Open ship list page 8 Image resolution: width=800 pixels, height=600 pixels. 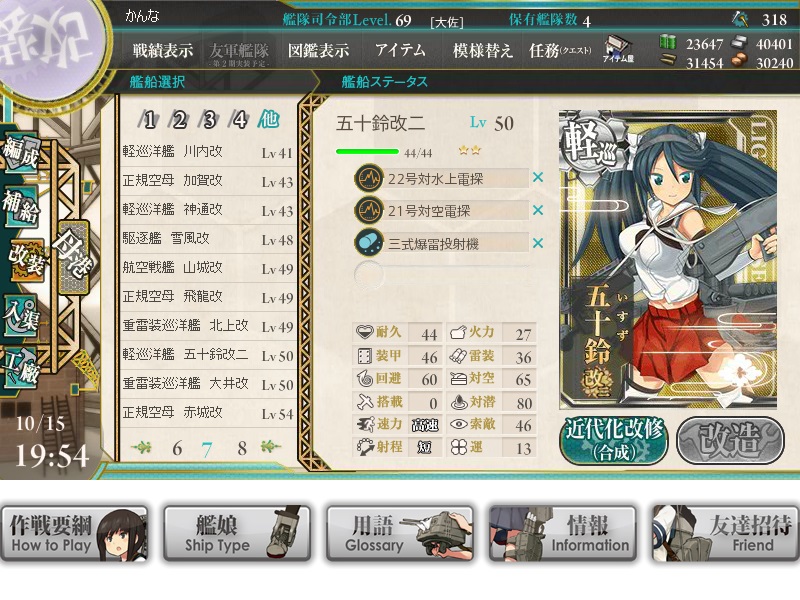[x=242, y=448]
